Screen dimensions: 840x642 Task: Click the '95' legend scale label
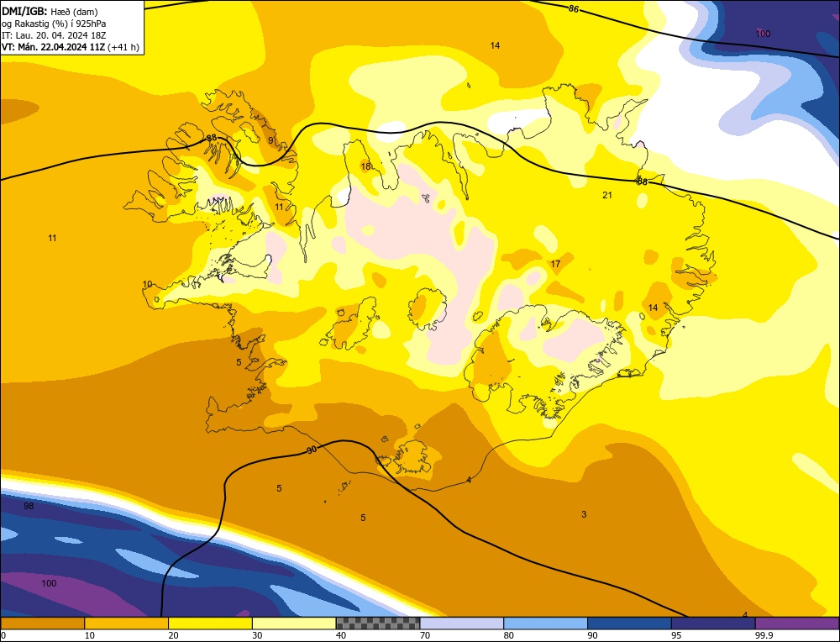click(676, 635)
